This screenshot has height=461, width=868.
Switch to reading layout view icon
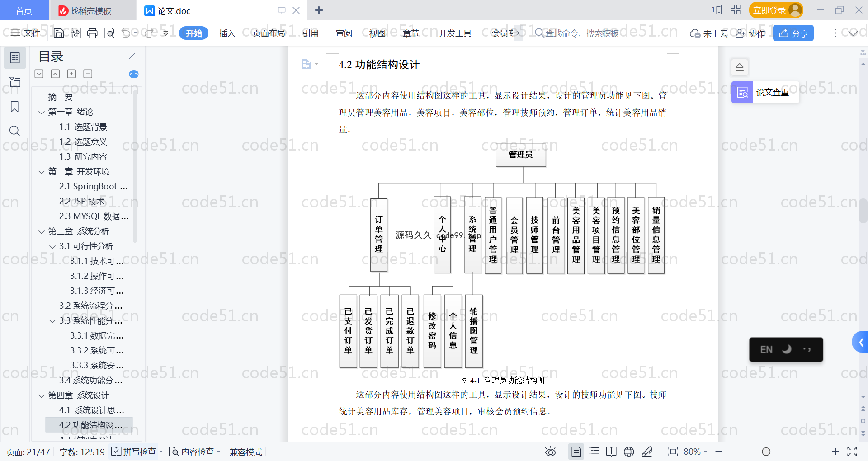coord(611,452)
